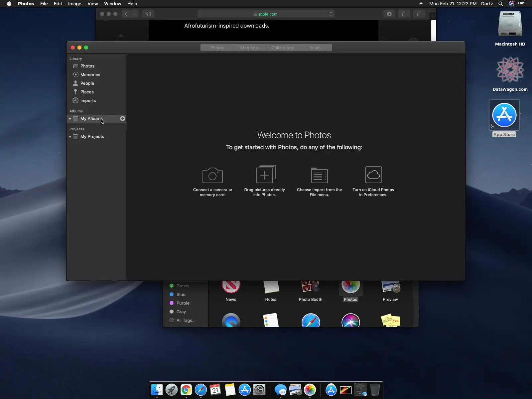Viewport: 532px width, 399px height.
Task: Click forward button in Safari window
Action: click(134, 14)
